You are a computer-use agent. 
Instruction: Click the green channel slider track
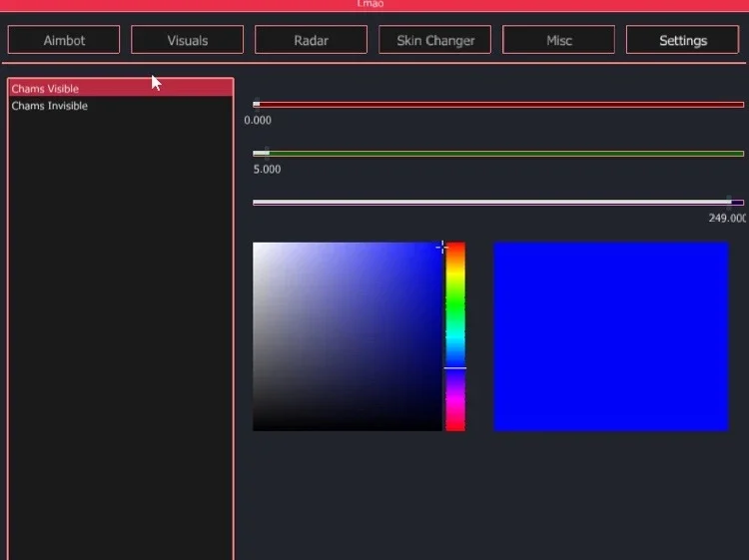[498, 154]
